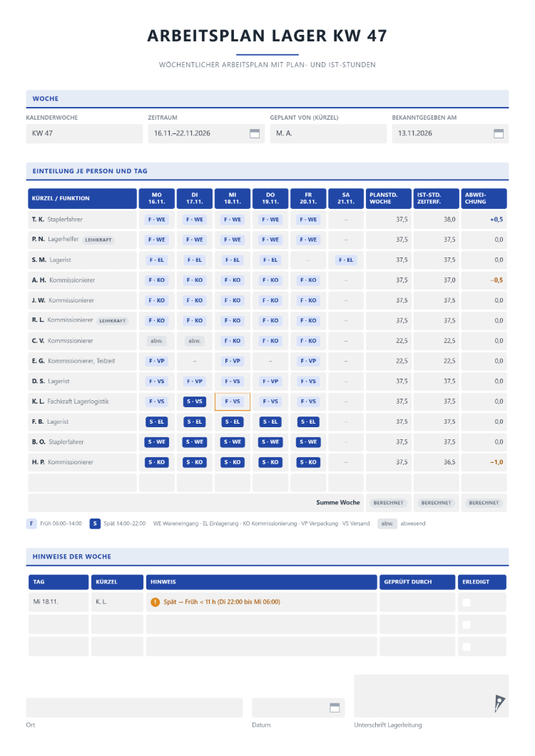Viewport: 535px width, 756px height.
Task: Click the row label E. G. Kommissionierer, Teilzeit
Action: (73, 361)
